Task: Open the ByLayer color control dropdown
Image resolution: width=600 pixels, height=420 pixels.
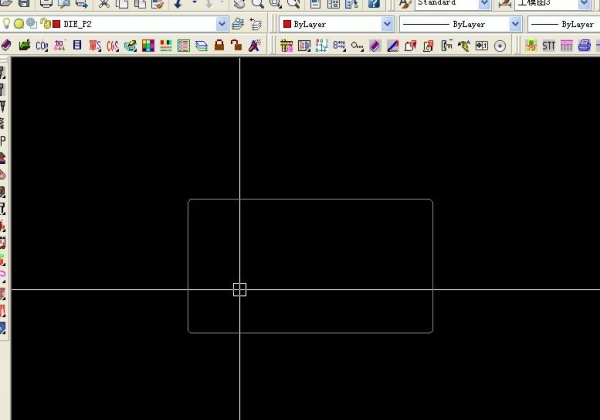Action: (387, 24)
